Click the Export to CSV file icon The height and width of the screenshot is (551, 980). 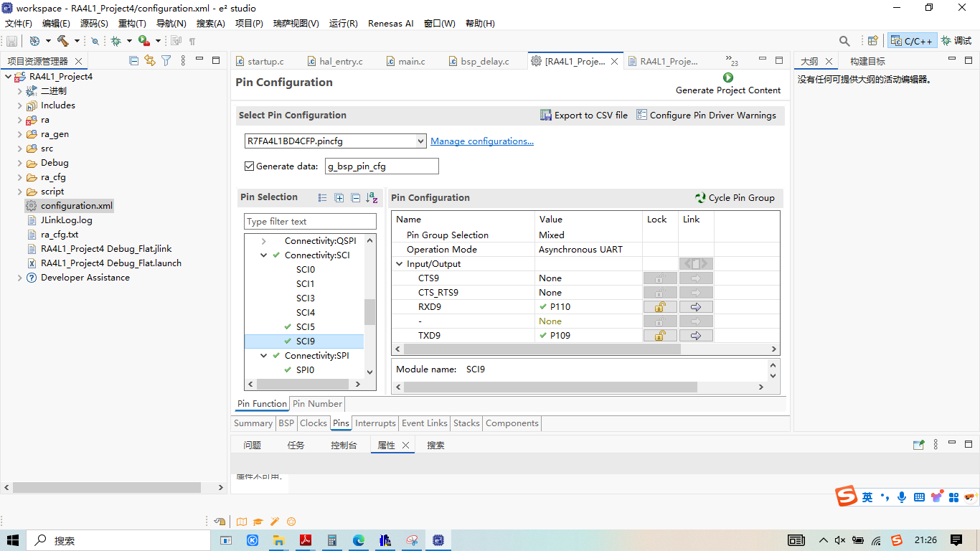coord(546,115)
